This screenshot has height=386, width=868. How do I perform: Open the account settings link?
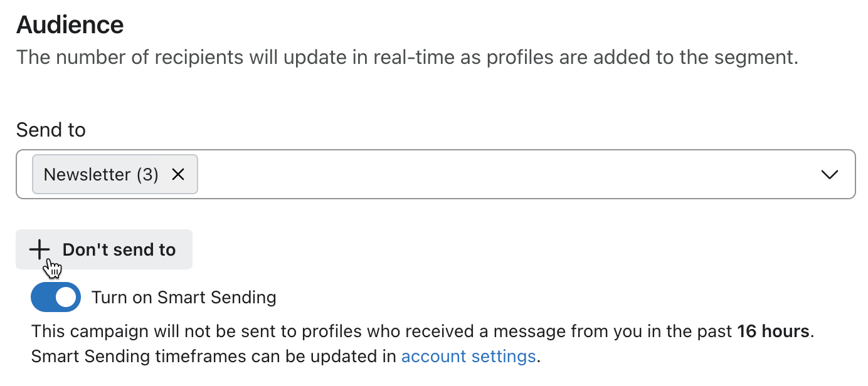pyautogui.click(x=468, y=357)
